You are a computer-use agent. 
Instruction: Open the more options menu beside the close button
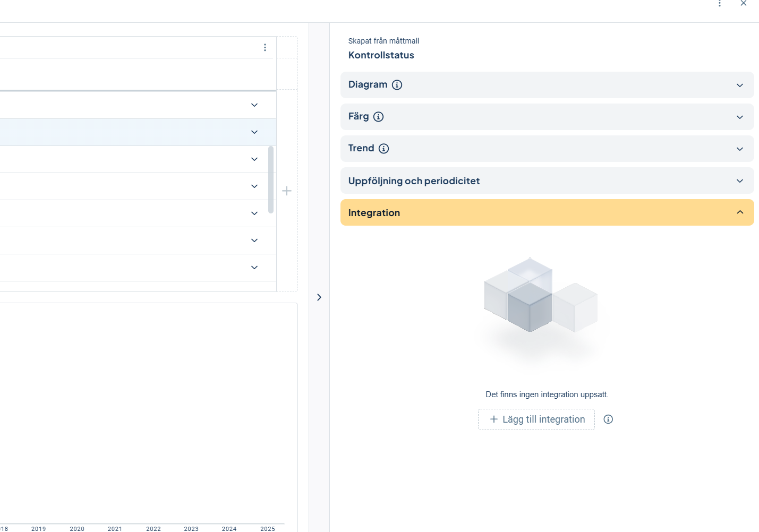click(720, 4)
